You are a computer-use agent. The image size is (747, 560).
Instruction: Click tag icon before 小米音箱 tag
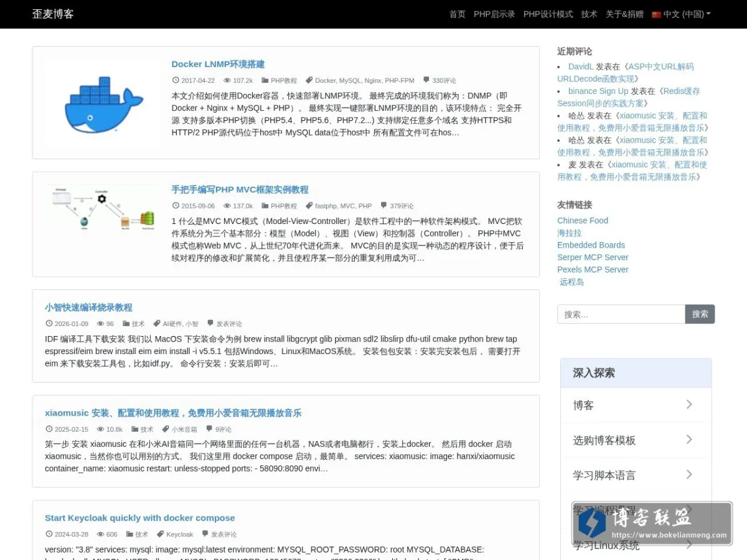[x=166, y=429]
